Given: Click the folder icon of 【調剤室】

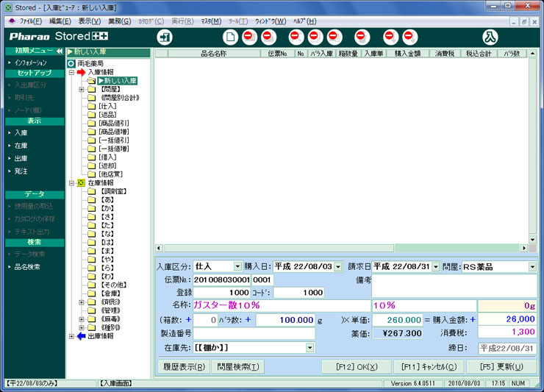Looking at the screenshot, I should click(x=92, y=191).
